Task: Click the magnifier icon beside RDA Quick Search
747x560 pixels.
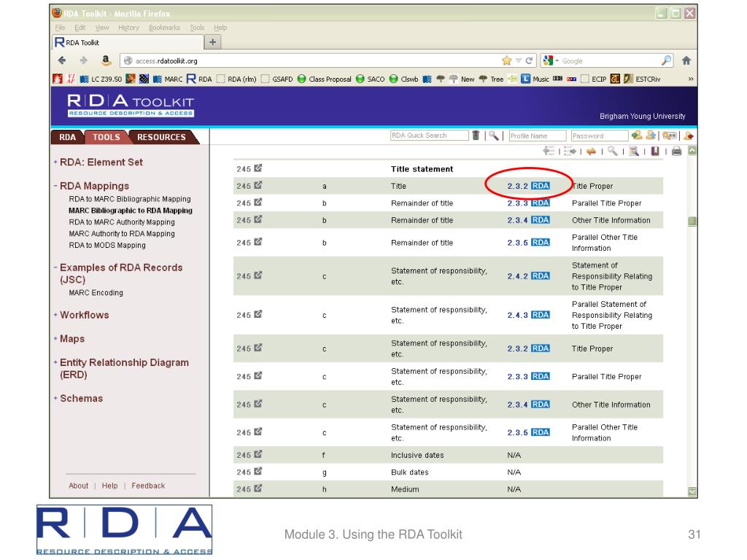Action: pos(495,136)
